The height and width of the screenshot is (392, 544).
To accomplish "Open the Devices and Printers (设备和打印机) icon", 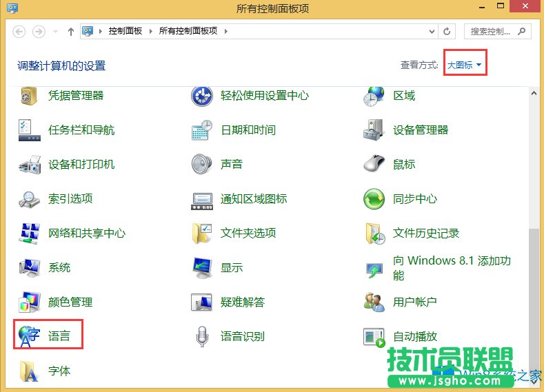I will tap(30, 164).
